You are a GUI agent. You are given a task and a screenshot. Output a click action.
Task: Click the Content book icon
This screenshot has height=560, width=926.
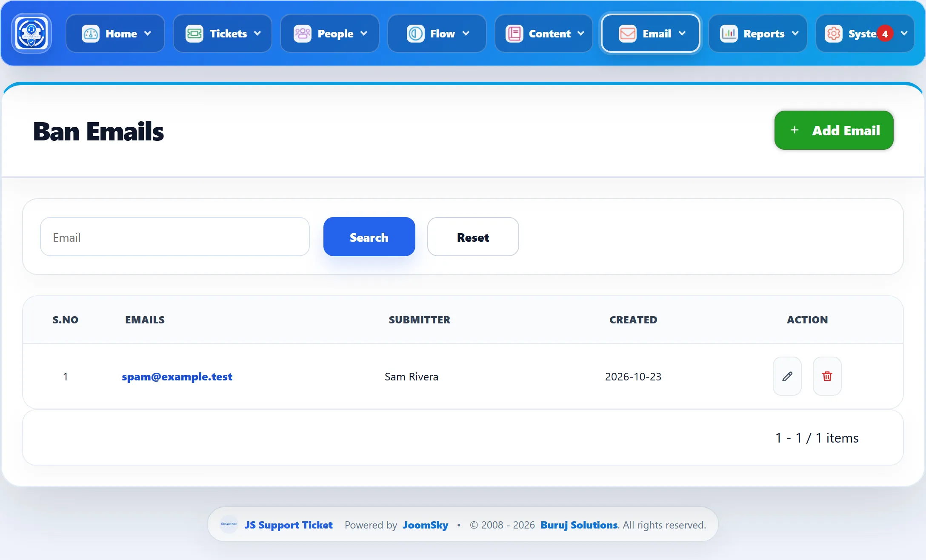(x=514, y=34)
